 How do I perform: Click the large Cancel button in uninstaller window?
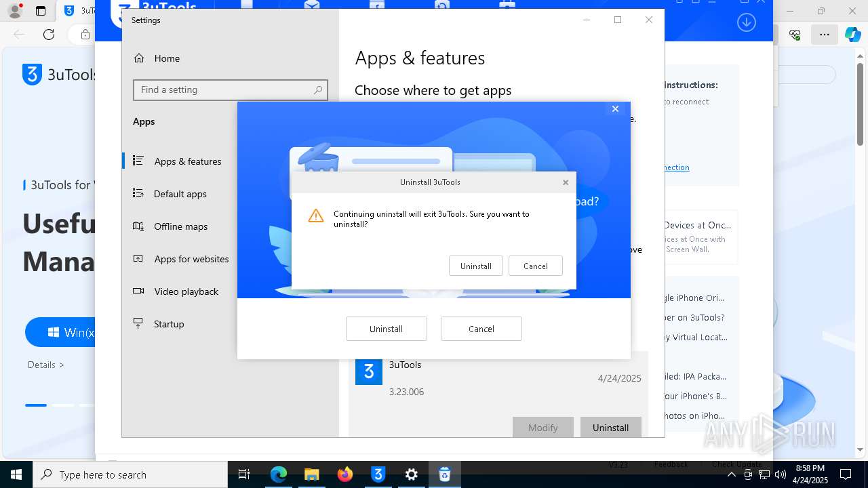tap(481, 329)
